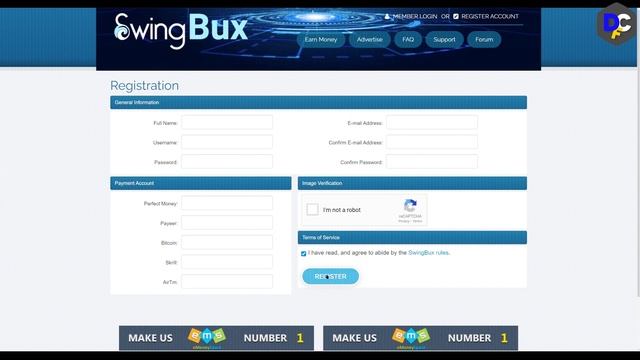This screenshot has height=360, width=640.
Task: Check the I'm not a robot box
Action: pos(313,209)
